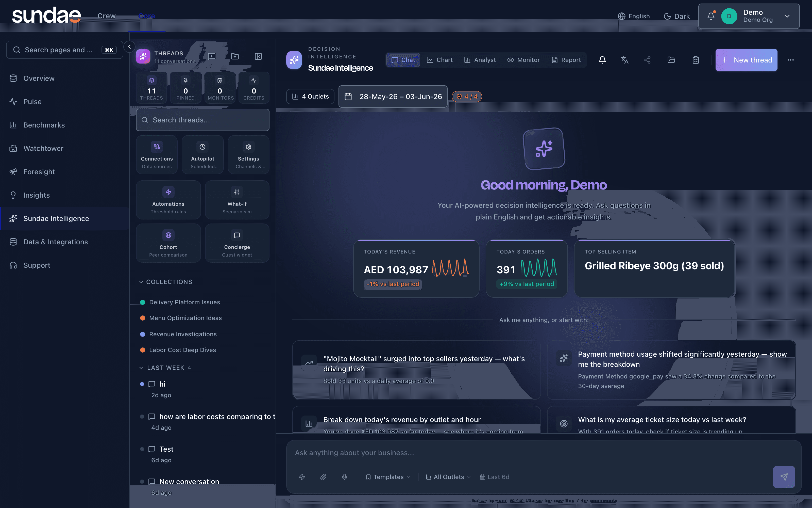Open the Demo Org account dropdown

(749, 16)
